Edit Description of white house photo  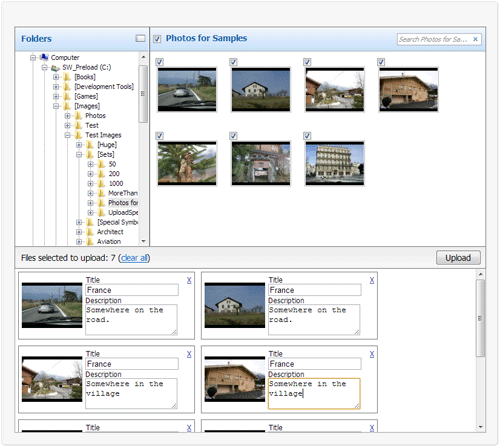(314, 319)
